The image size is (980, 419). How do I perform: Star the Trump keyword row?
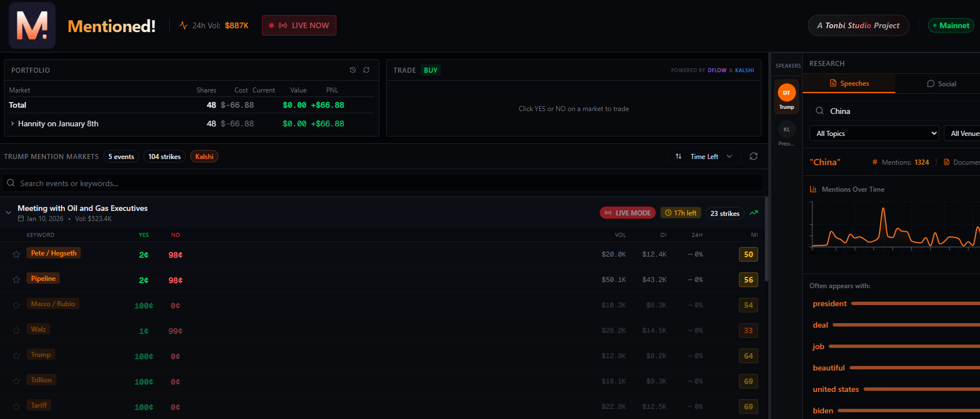pos(16,356)
